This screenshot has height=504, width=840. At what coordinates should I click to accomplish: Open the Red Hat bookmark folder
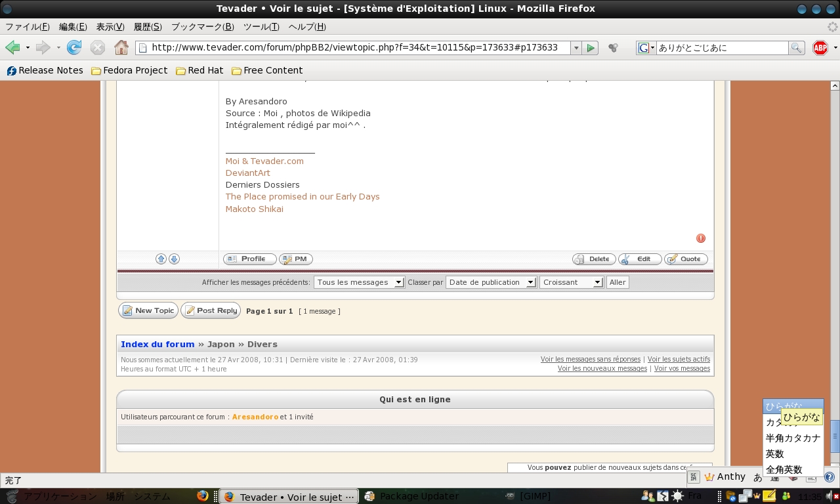coord(199,70)
